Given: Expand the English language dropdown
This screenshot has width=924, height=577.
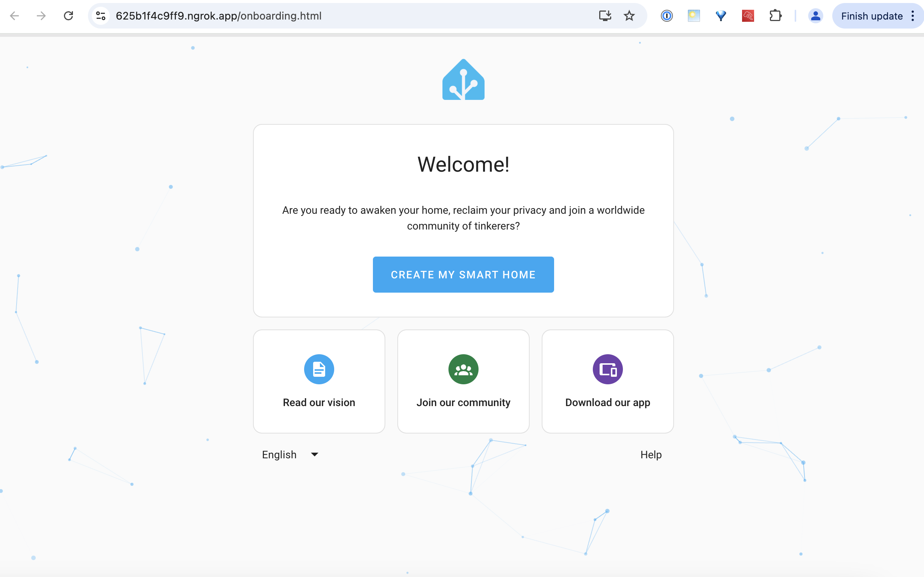Looking at the screenshot, I should click(x=289, y=455).
